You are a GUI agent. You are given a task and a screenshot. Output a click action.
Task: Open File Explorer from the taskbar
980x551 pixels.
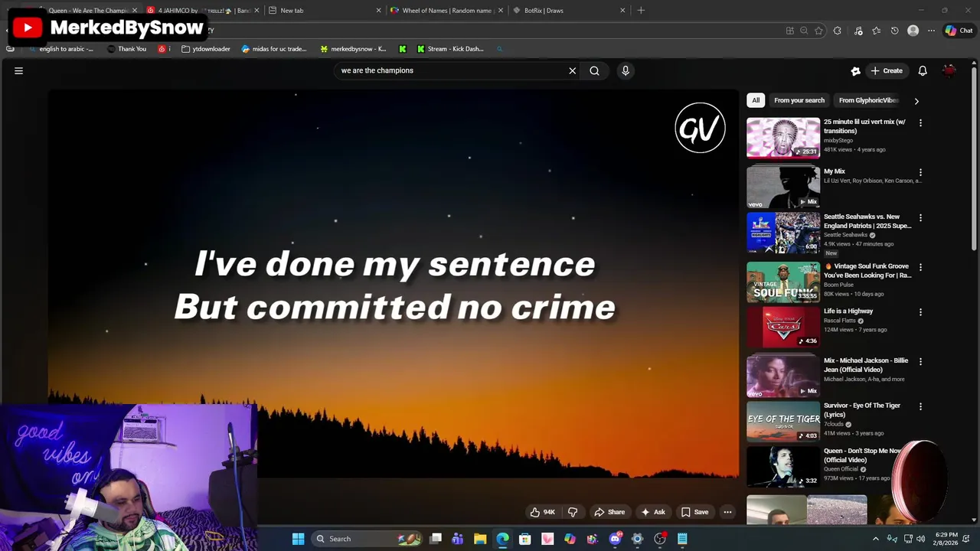coord(480,539)
